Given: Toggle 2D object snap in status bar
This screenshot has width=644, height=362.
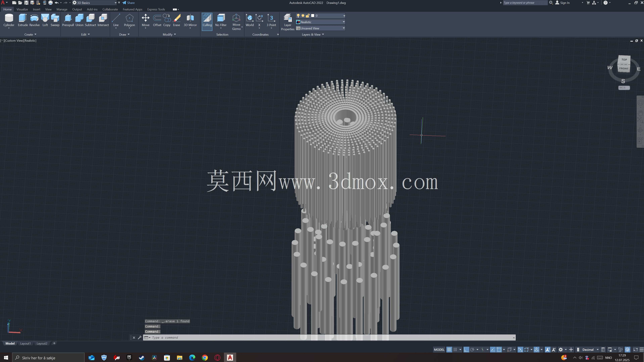Looking at the screenshot, I should 499,350.
